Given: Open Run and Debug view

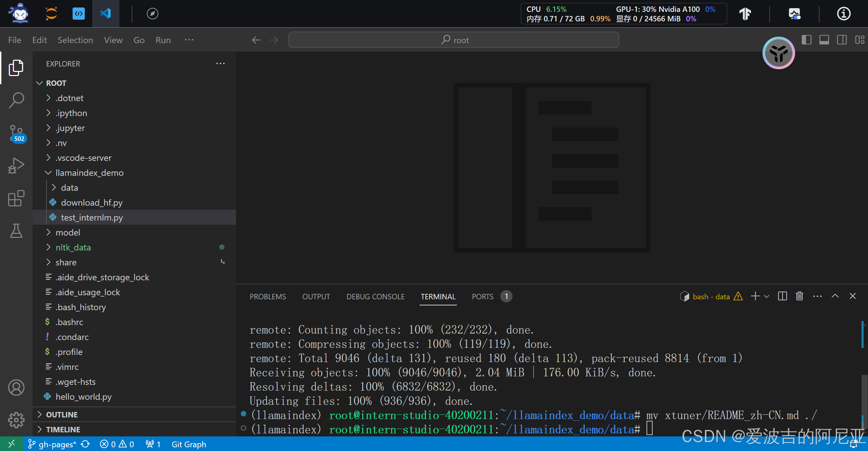Looking at the screenshot, I should coord(16,166).
